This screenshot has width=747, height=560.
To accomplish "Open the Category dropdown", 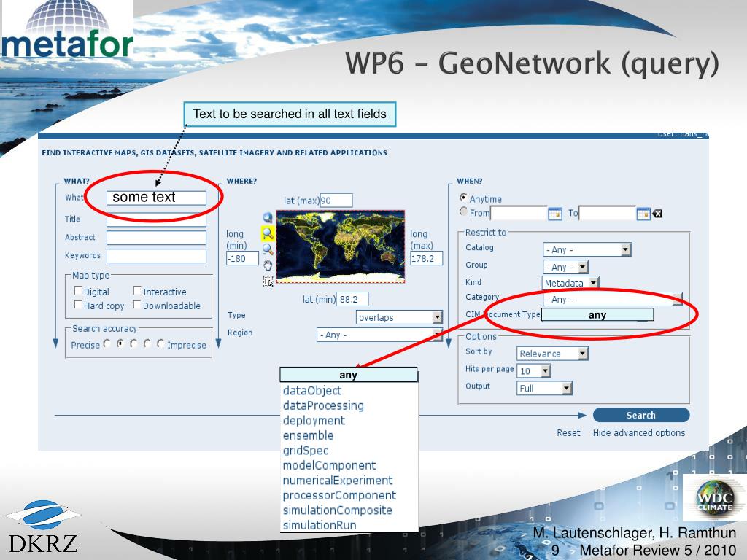I will click(613, 299).
